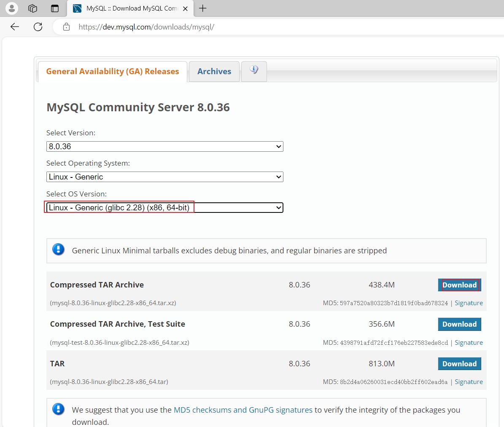
Task: Switch to the Archives tab
Action: tap(214, 71)
